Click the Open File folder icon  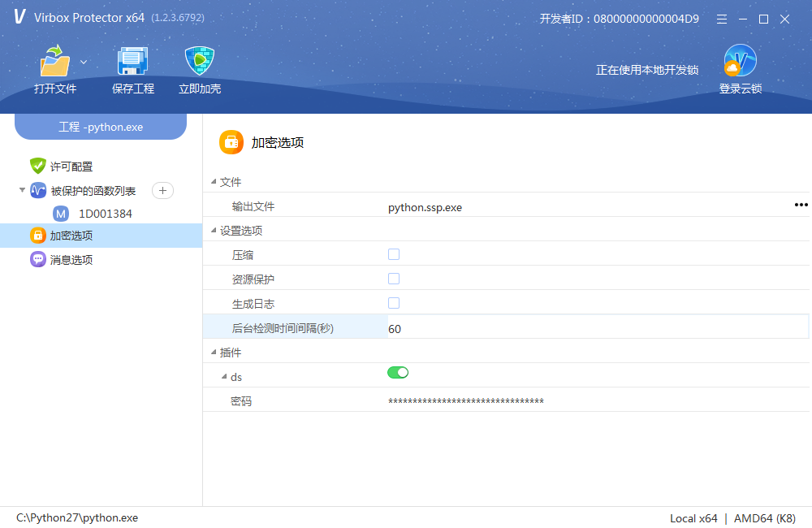[x=55, y=61]
